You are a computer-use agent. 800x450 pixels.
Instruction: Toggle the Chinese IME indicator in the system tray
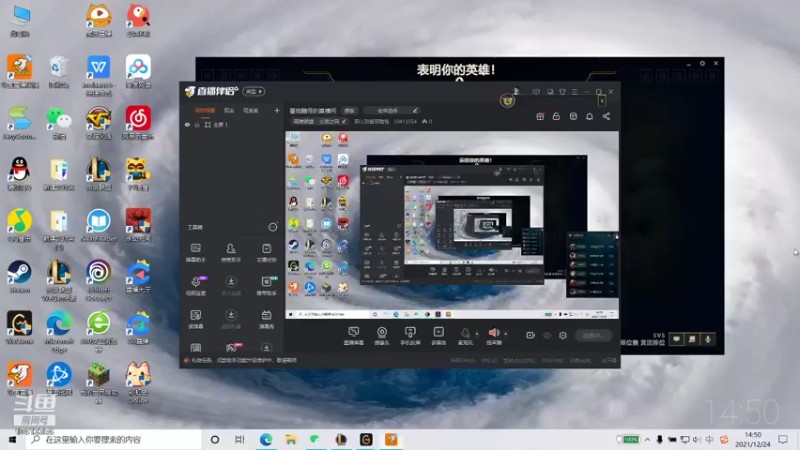(710, 439)
